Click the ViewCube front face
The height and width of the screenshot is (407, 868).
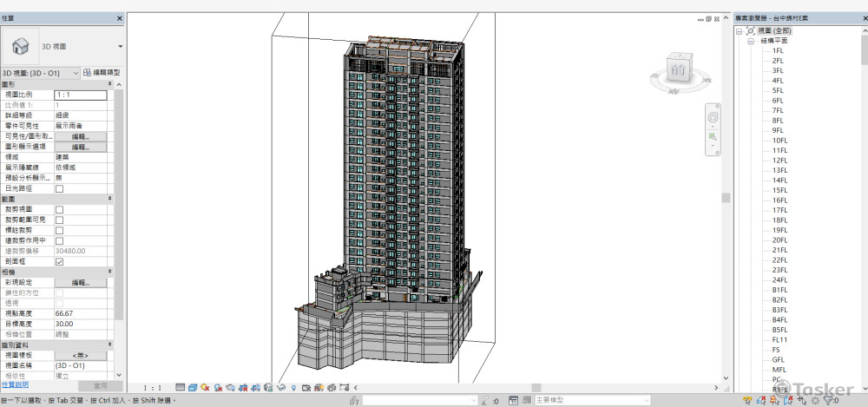pyautogui.click(x=678, y=69)
